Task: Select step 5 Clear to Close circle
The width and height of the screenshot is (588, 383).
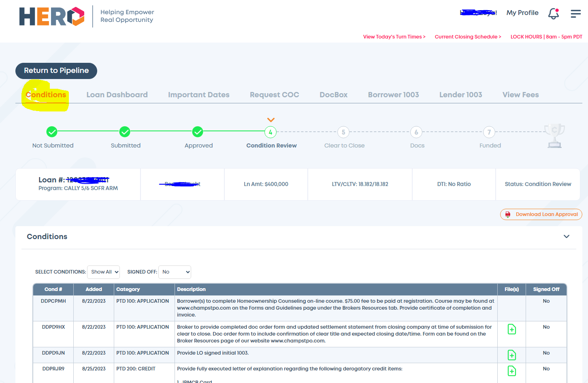Action: [x=343, y=132]
